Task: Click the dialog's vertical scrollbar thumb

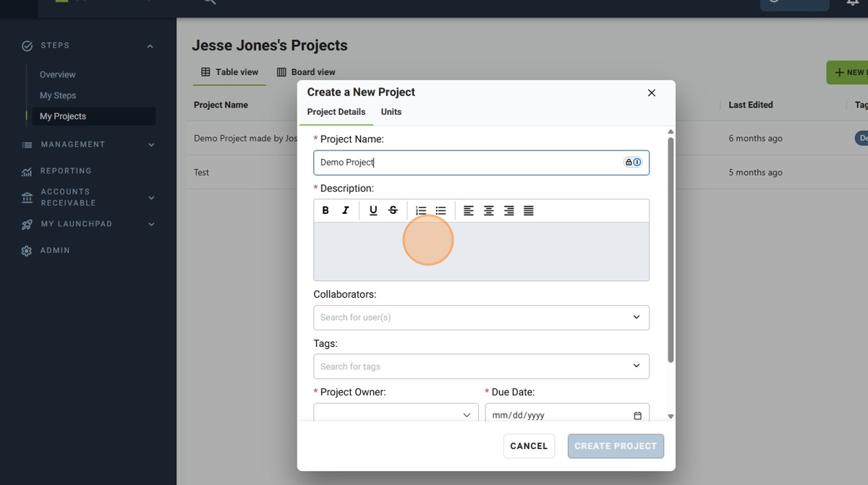Action: click(x=671, y=249)
